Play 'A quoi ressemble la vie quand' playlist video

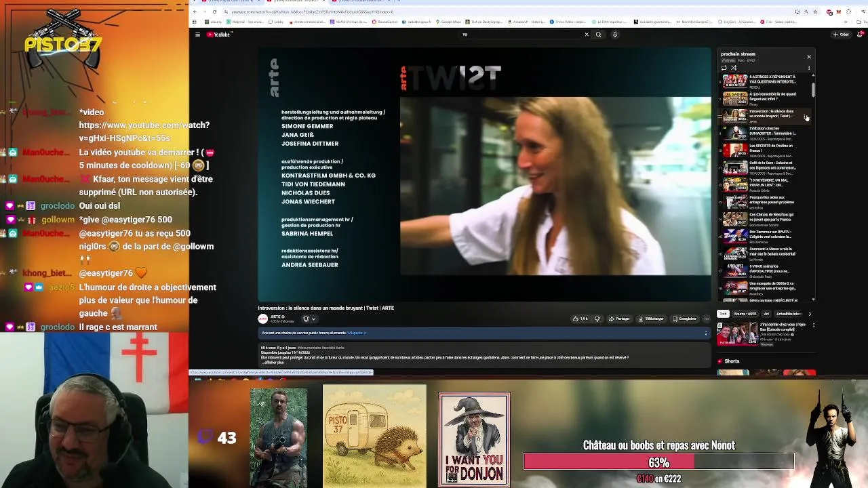click(x=764, y=98)
